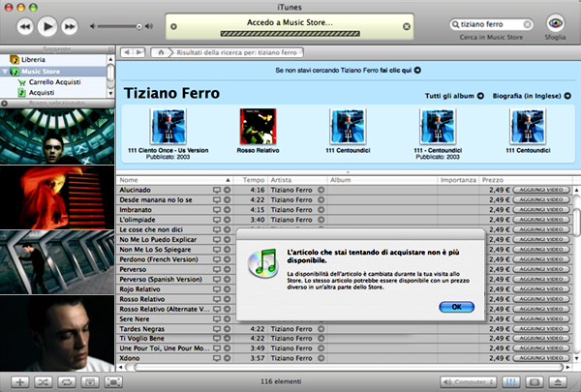
Task: Toggle the artwork viewer panel button
Action: click(x=90, y=382)
